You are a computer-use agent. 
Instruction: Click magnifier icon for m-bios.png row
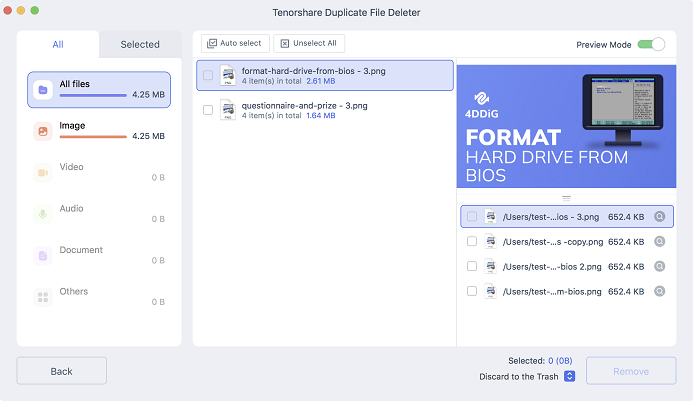[x=659, y=291]
